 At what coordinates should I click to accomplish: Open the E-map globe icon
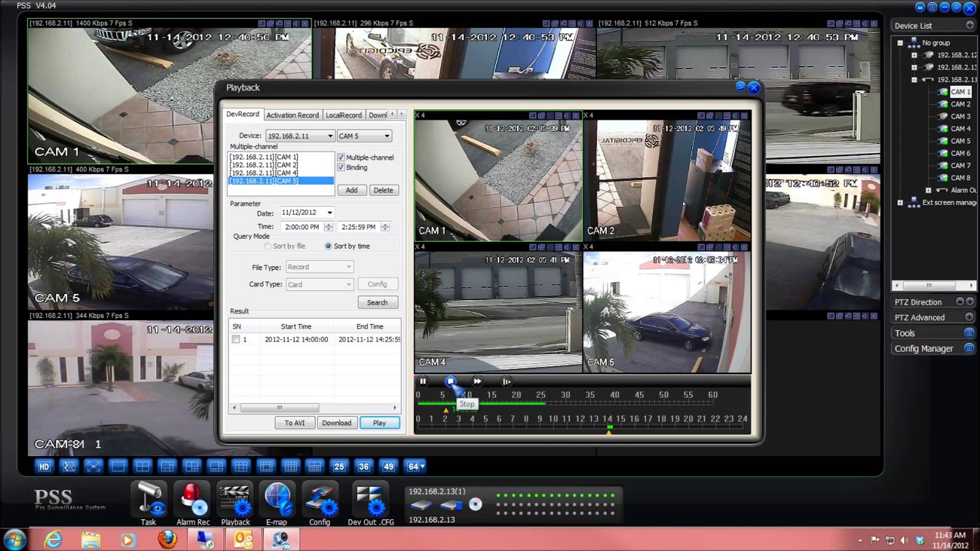[x=277, y=500]
